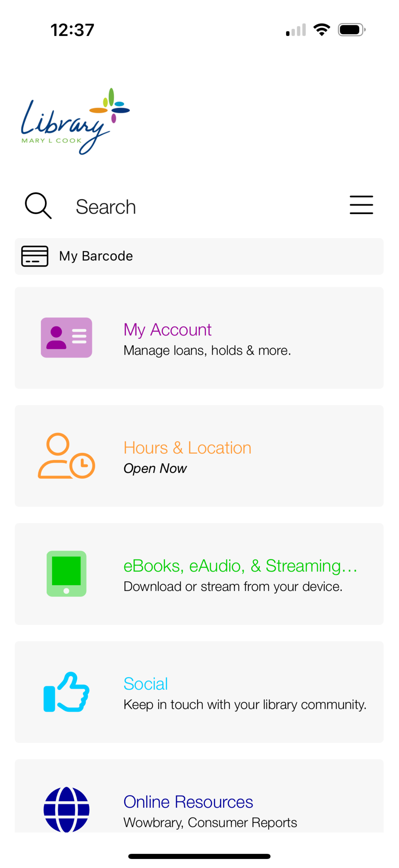Tap the barcode card icon

[35, 256]
